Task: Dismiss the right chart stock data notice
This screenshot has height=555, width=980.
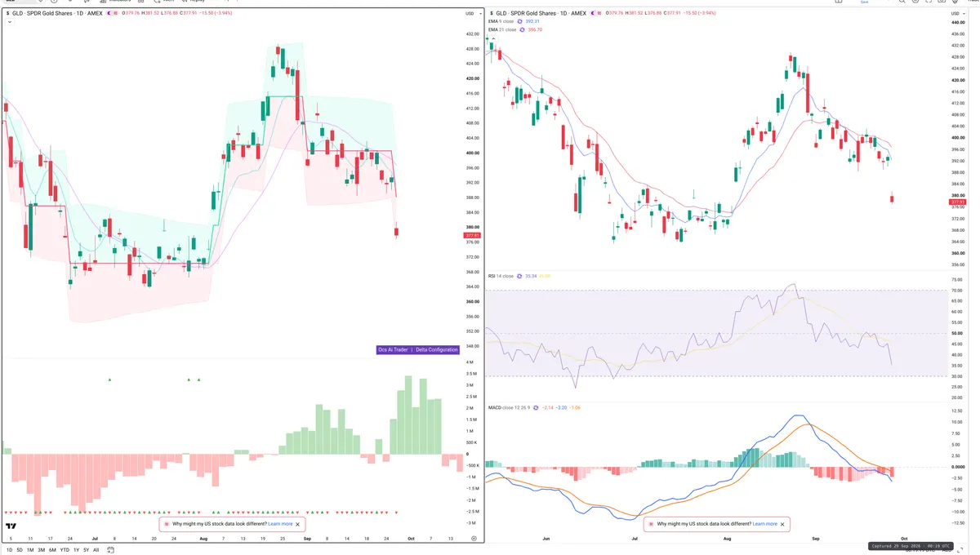Action: (x=782, y=524)
